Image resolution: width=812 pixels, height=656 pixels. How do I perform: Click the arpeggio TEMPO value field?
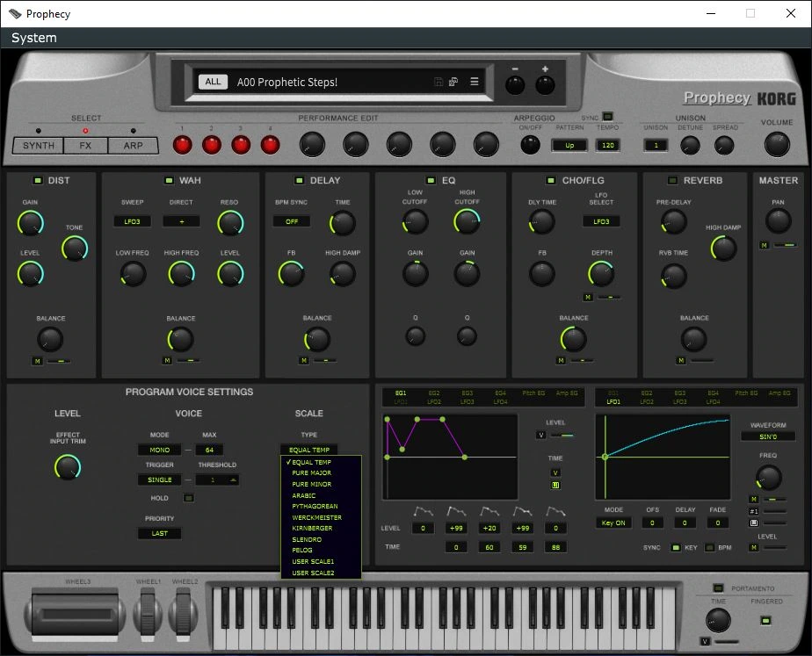pos(608,146)
